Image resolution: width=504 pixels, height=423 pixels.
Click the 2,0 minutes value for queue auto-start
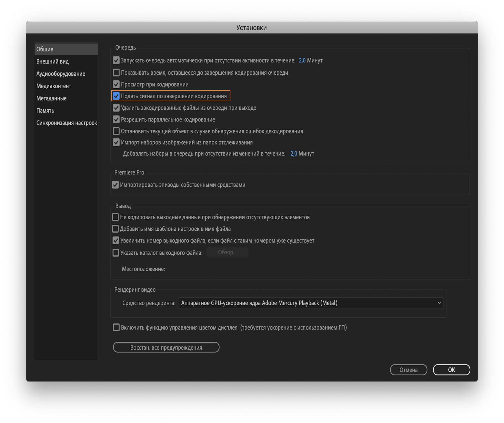[x=302, y=60]
